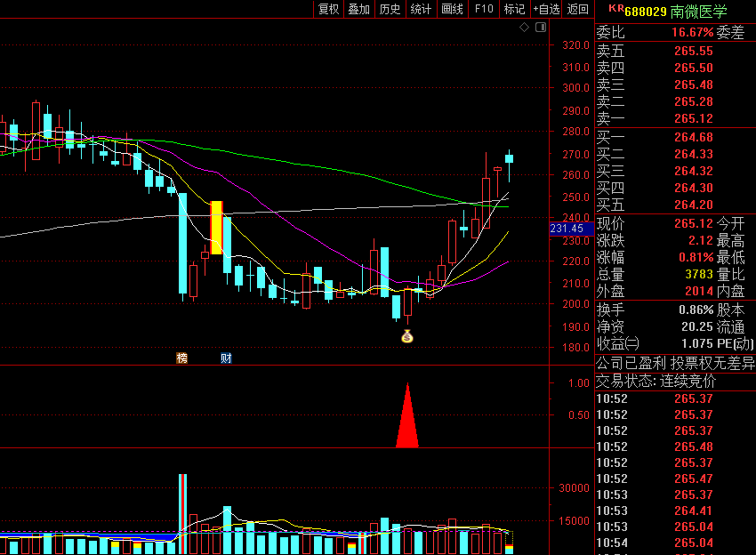Click the 净资 value 20.25

697,327
